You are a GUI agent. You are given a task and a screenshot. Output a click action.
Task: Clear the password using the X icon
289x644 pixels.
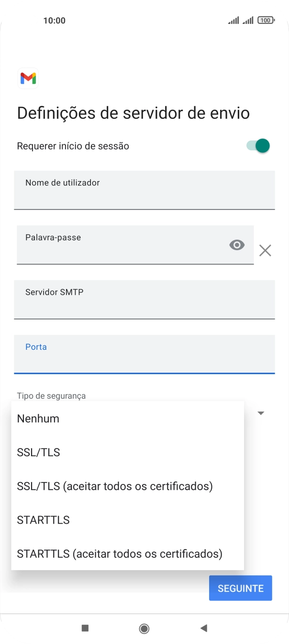pos(265,250)
